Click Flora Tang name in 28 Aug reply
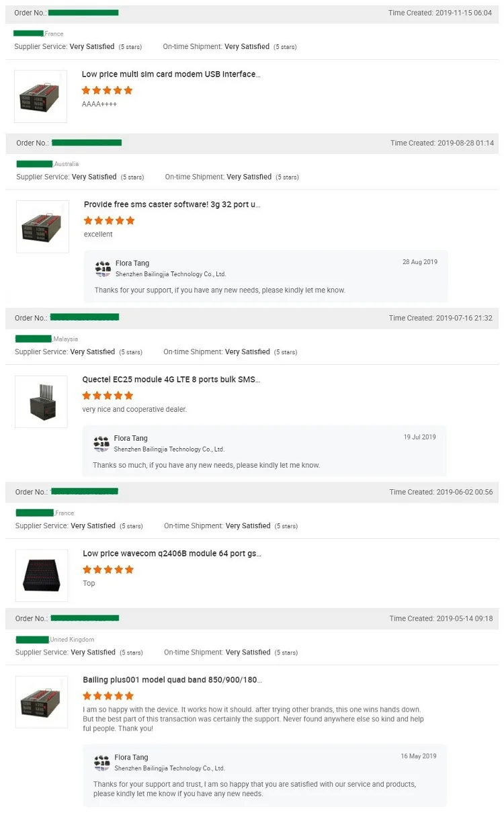 (132, 263)
